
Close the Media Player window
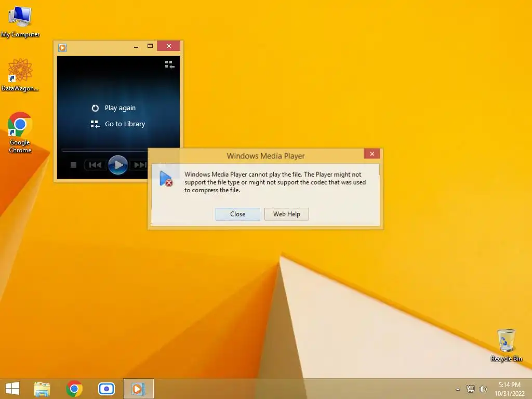click(x=169, y=46)
